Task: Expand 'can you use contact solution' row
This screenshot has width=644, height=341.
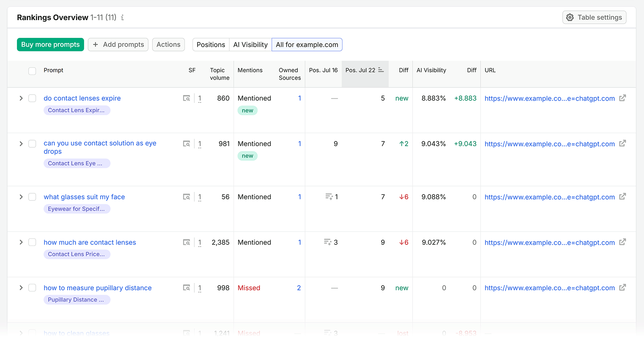Action: 21,144
